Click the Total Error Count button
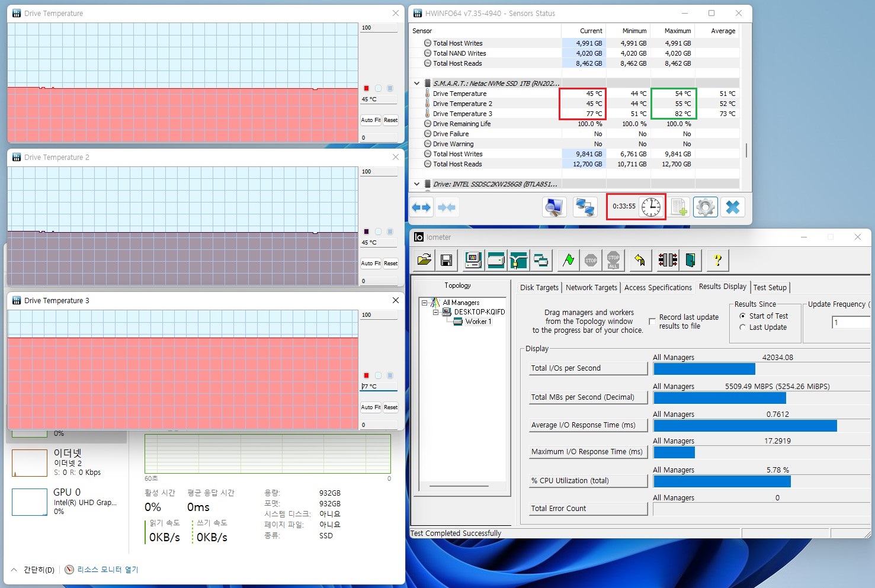This screenshot has width=875, height=588. pos(588,509)
